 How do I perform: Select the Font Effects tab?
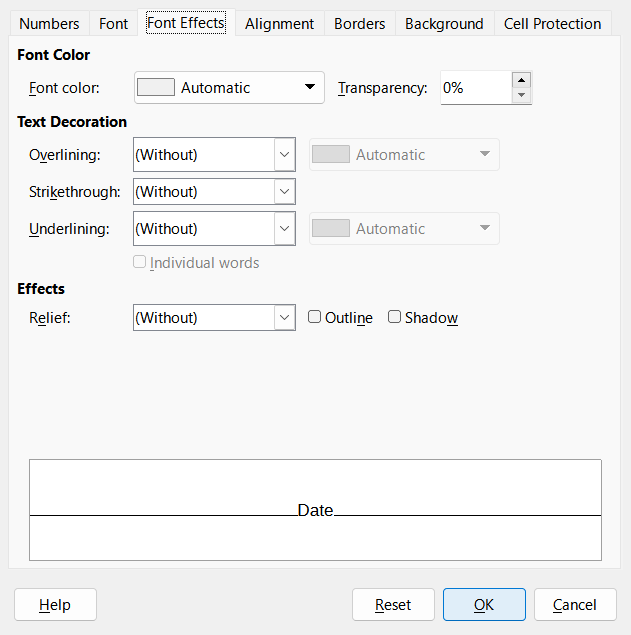click(x=186, y=23)
